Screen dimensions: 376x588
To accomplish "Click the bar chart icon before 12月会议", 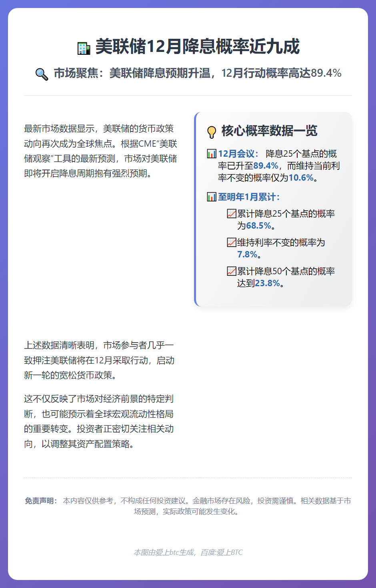I will (212, 154).
